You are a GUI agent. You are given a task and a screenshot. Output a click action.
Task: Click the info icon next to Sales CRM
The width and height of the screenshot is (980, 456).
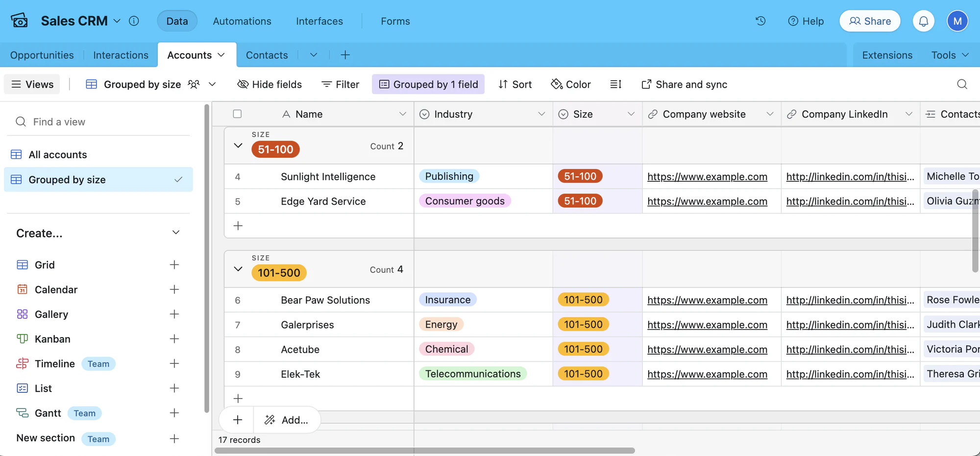[x=134, y=21]
